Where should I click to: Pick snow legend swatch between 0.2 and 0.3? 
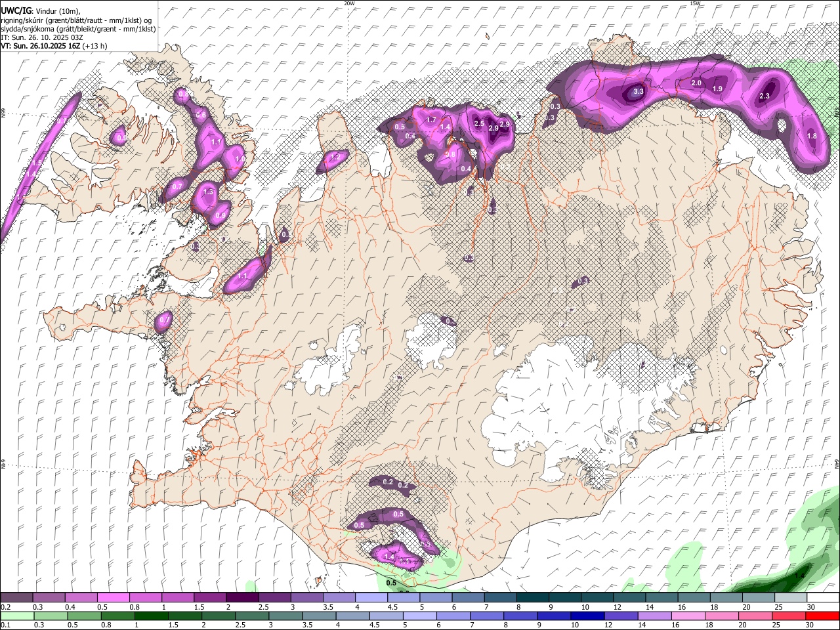point(17,598)
